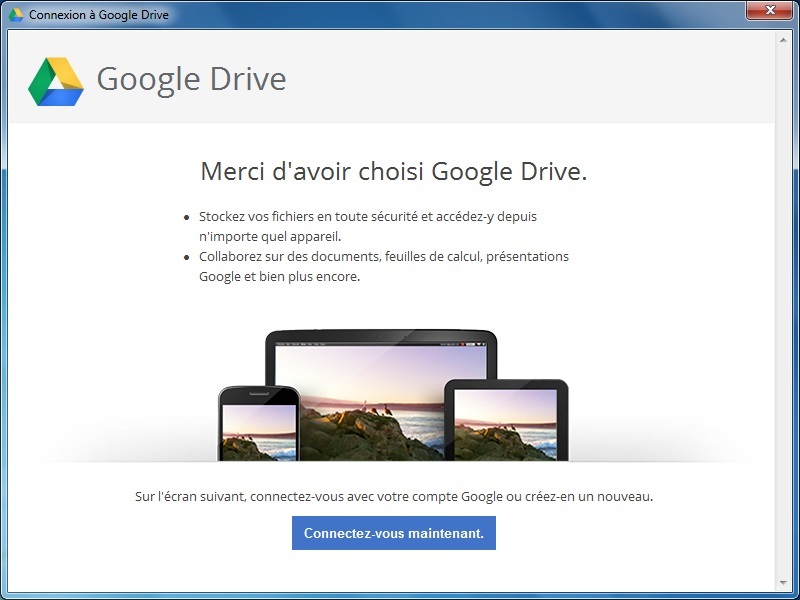Click the laptop screen image

(x=380, y=390)
